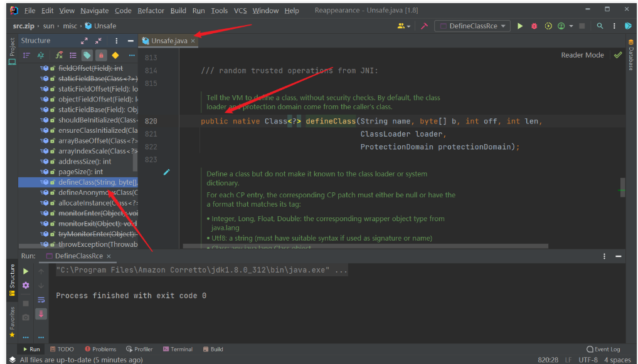Viewport: 638px width, 364px height.
Task: Toggle scroll to end in Run console
Action: 41,314
